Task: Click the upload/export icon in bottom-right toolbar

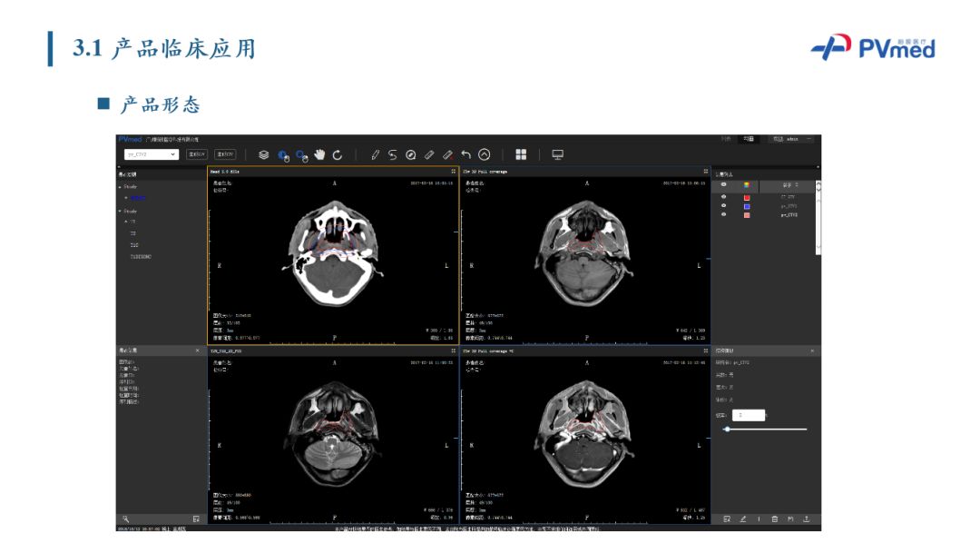Action: coord(807,519)
